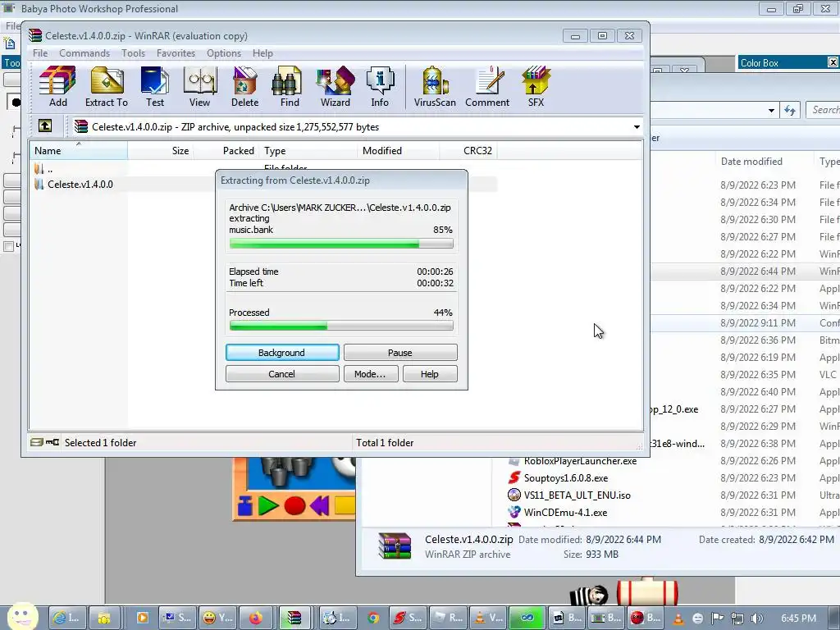840x630 pixels.
Task: Click the 6:45 PM taskbar clock
Action: pyautogui.click(x=798, y=619)
